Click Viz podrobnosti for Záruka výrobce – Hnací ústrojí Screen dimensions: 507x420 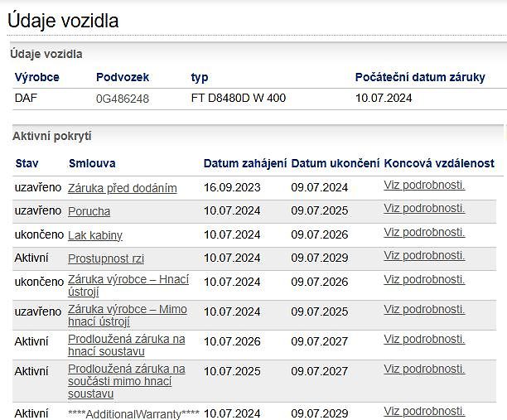click(x=424, y=279)
